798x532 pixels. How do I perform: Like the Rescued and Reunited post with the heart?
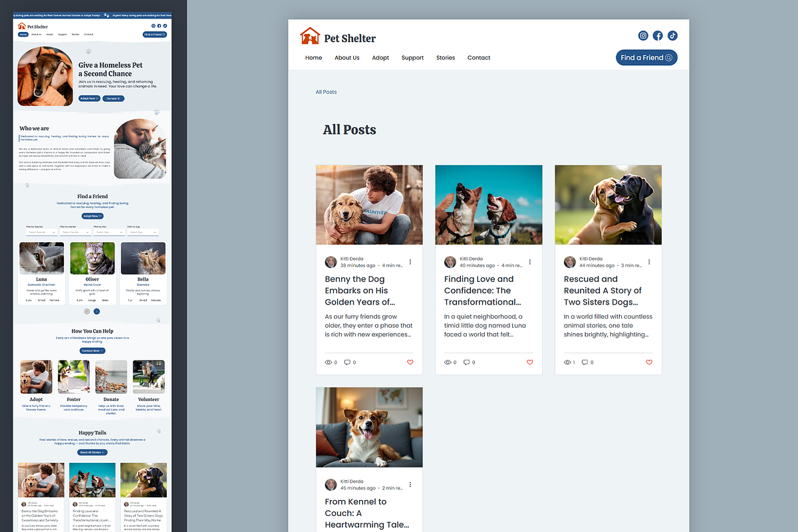coord(649,362)
